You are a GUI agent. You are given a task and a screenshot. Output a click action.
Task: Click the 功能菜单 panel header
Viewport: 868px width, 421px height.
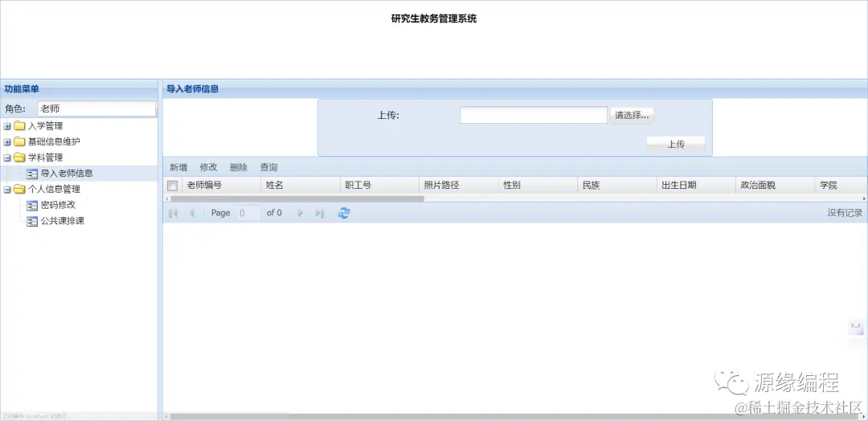[x=79, y=89]
